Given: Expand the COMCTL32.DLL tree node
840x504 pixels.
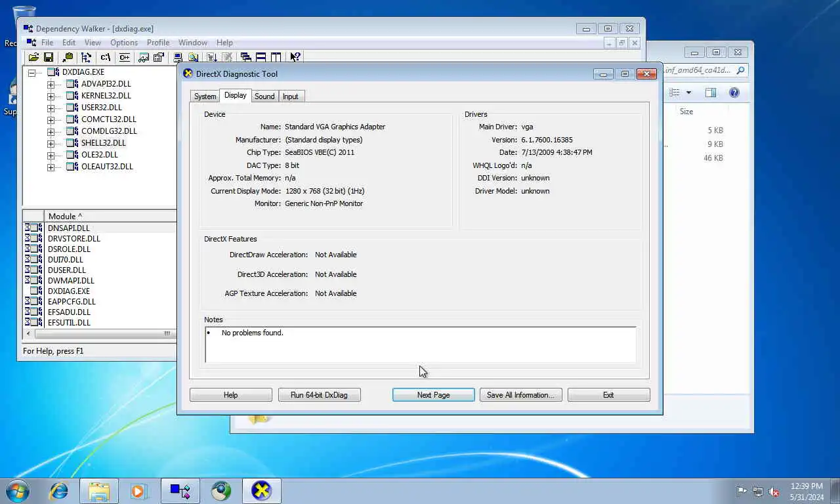Looking at the screenshot, I should pos(51,119).
